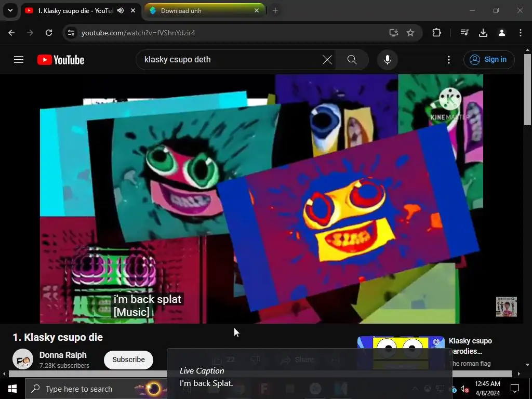Subscribe to Donna Ralph
Screen dimensions: 532x399
pos(129,360)
